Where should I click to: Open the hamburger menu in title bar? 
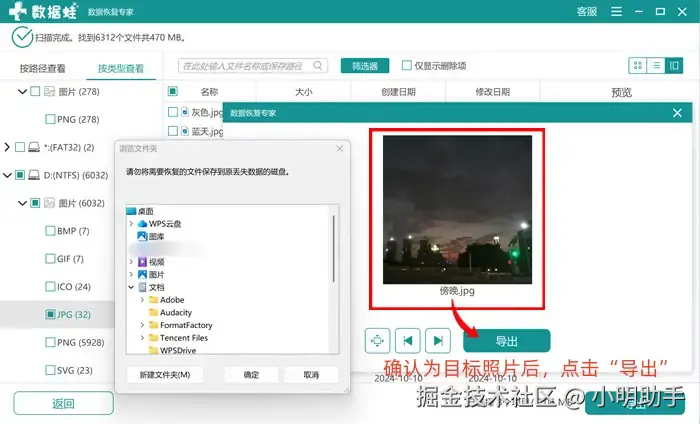point(616,12)
